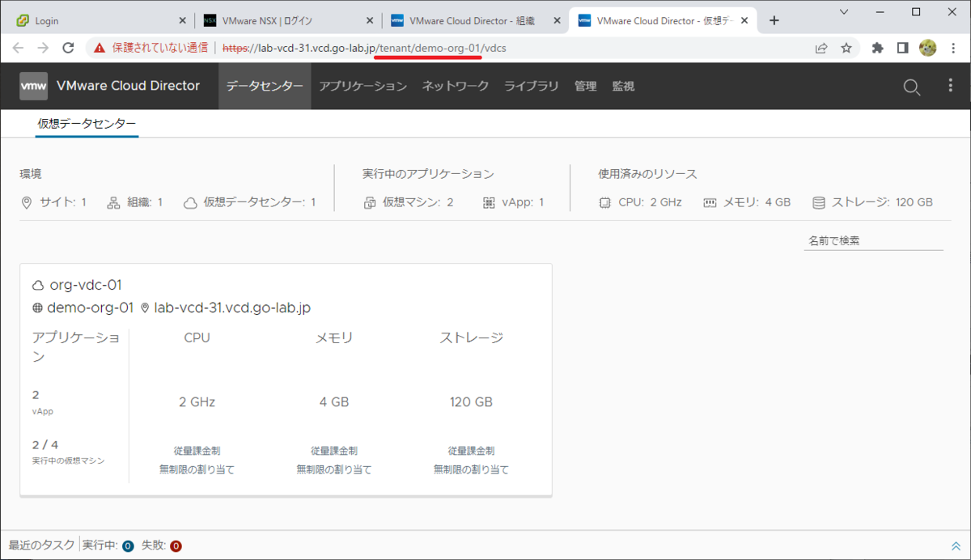Click the 120 GB storage value in card
Screen dimensions: 971x560
471,401
